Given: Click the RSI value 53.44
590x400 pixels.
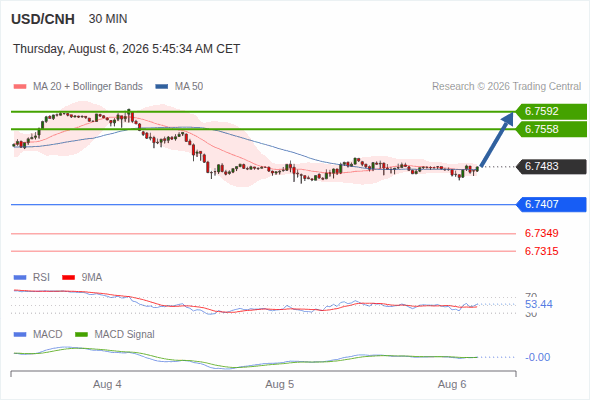Looking at the screenshot, I should (539, 304).
